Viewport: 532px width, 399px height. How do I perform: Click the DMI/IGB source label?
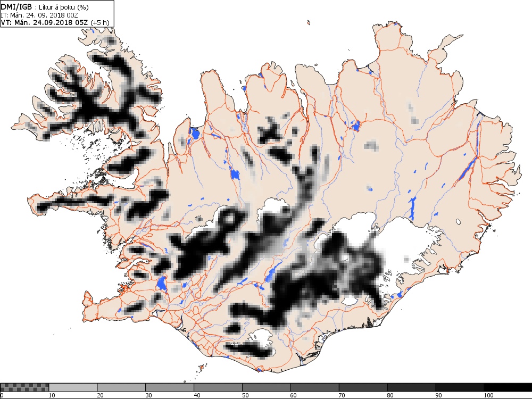click(16, 6)
